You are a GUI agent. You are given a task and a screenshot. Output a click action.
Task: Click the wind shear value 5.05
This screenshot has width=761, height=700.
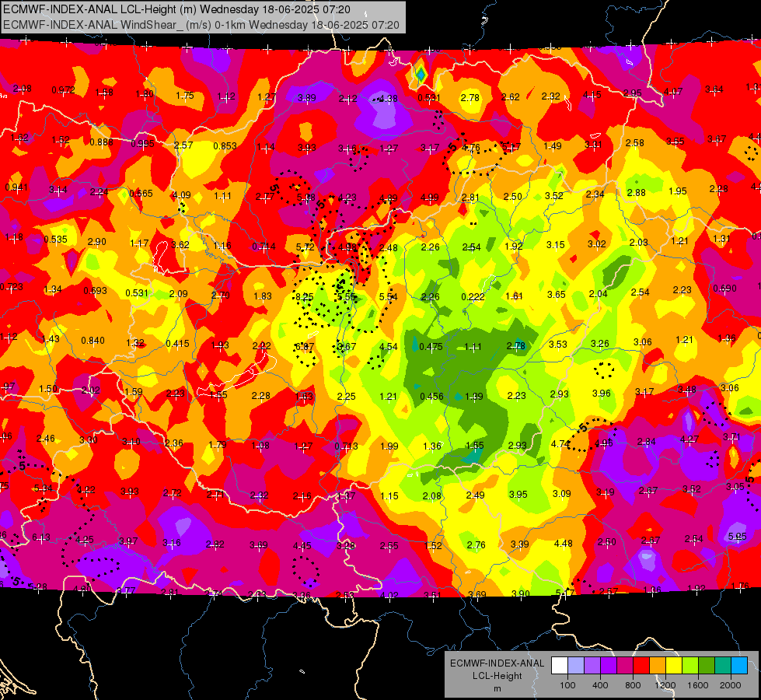[x=737, y=537]
